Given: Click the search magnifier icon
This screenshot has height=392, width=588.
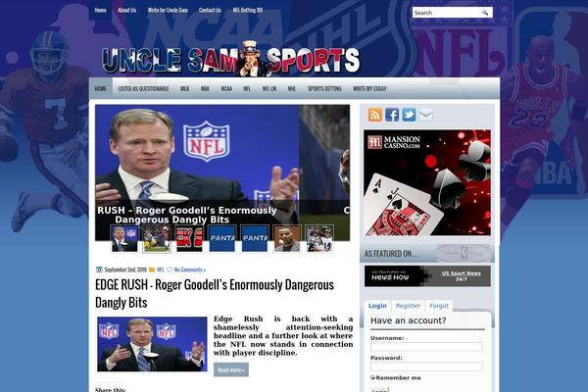Looking at the screenshot, I should tap(484, 13).
